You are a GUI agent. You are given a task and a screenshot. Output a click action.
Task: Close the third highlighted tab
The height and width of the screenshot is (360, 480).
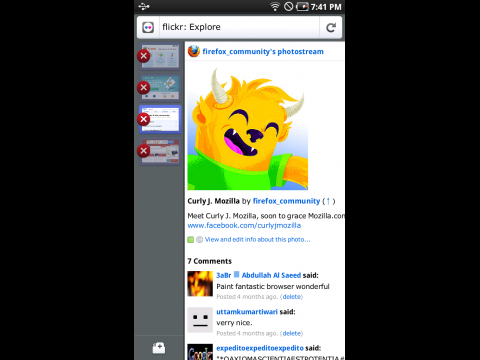[x=144, y=119]
